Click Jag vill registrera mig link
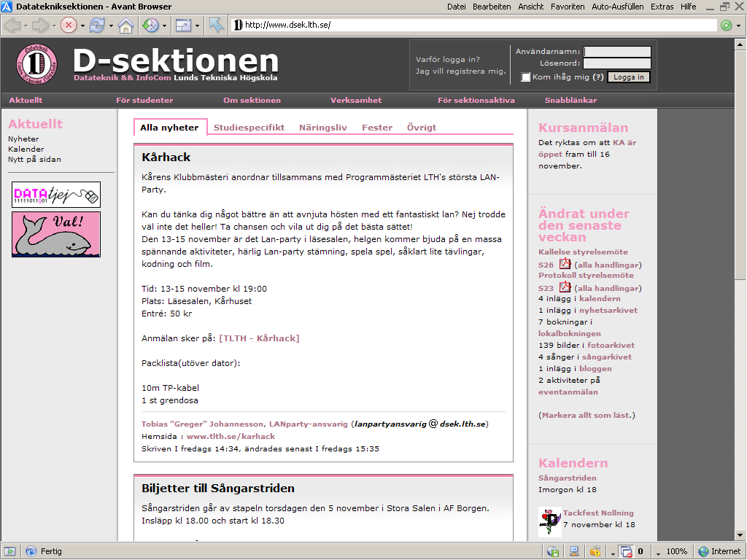This screenshot has width=747, height=560. [x=461, y=71]
